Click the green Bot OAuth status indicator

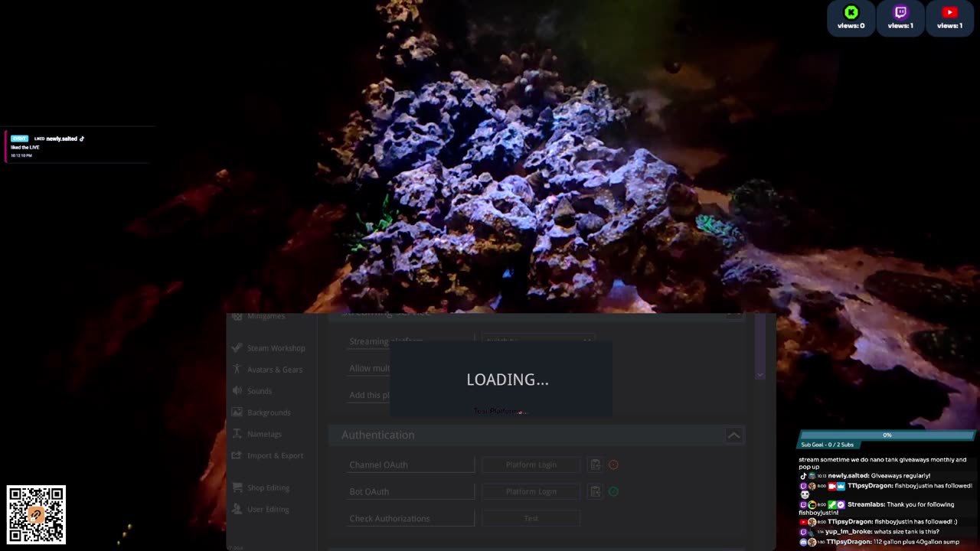pyautogui.click(x=613, y=491)
